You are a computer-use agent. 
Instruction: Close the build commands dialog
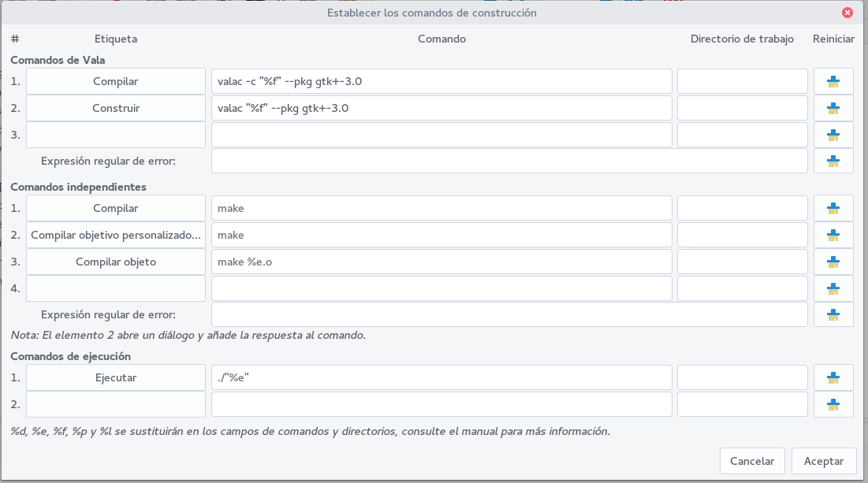tap(848, 13)
